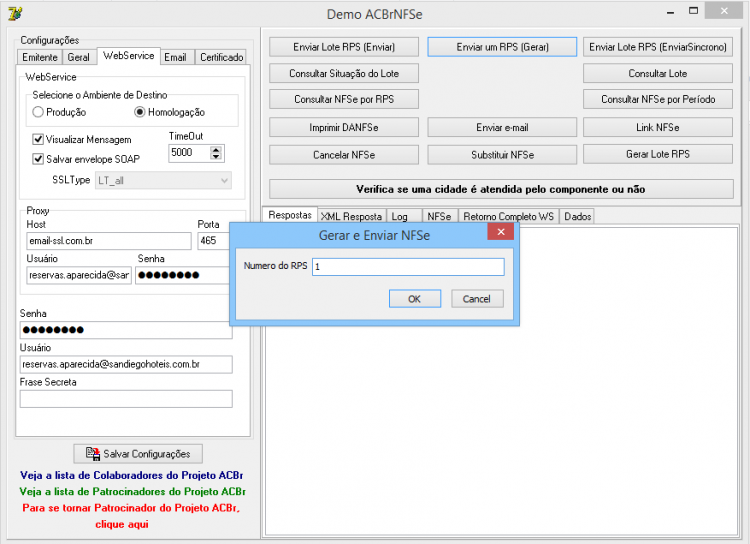
Task: Open the SSLType dropdown
Action: click(x=163, y=180)
